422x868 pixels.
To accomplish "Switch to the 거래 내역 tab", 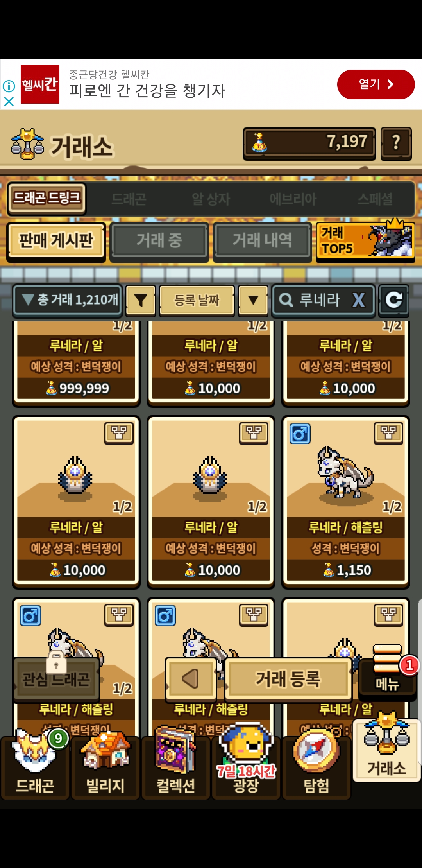I will pos(262,240).
